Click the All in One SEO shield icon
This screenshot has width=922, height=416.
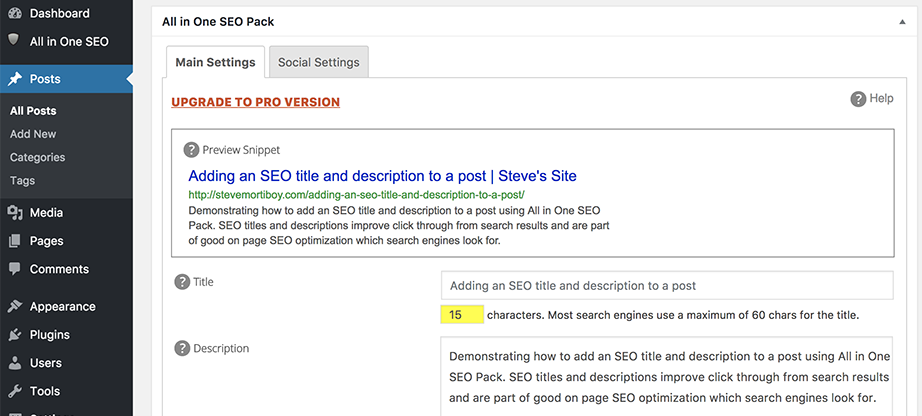(x=14, y=41)
